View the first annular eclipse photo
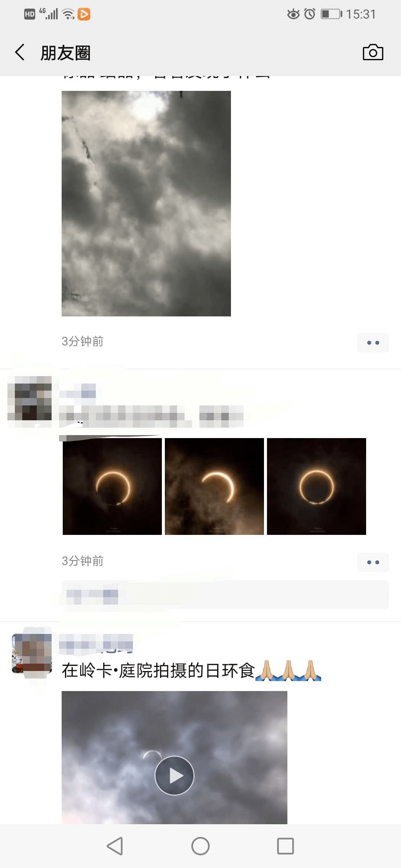401x868 pixels. coord(112,486)
